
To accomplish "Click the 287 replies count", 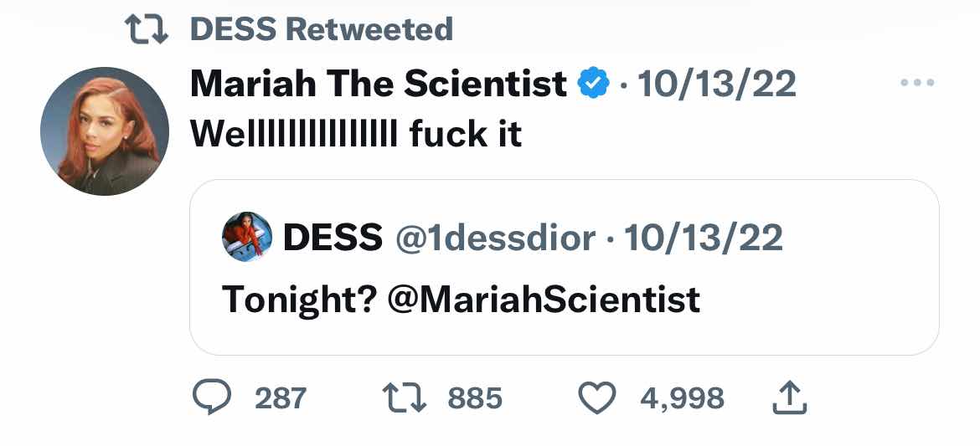I will tap(280, 398).
